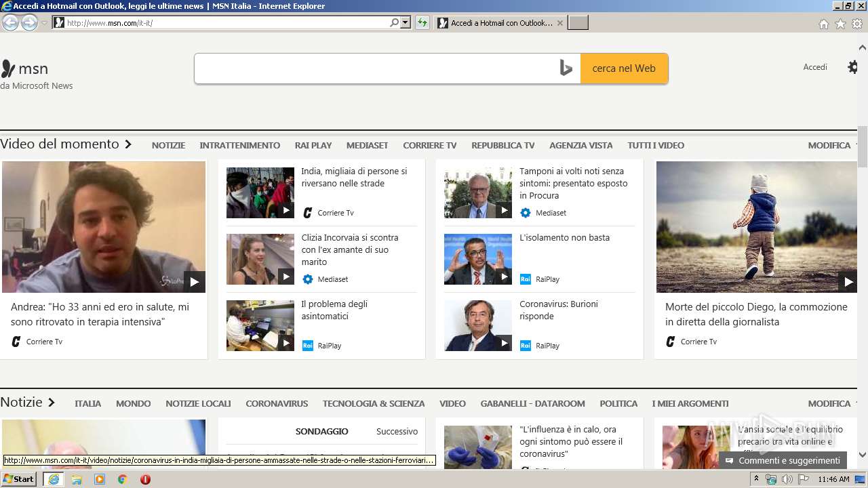868x488 pixels.
Task: Open Favorites star icon
Action: (840, 24)
